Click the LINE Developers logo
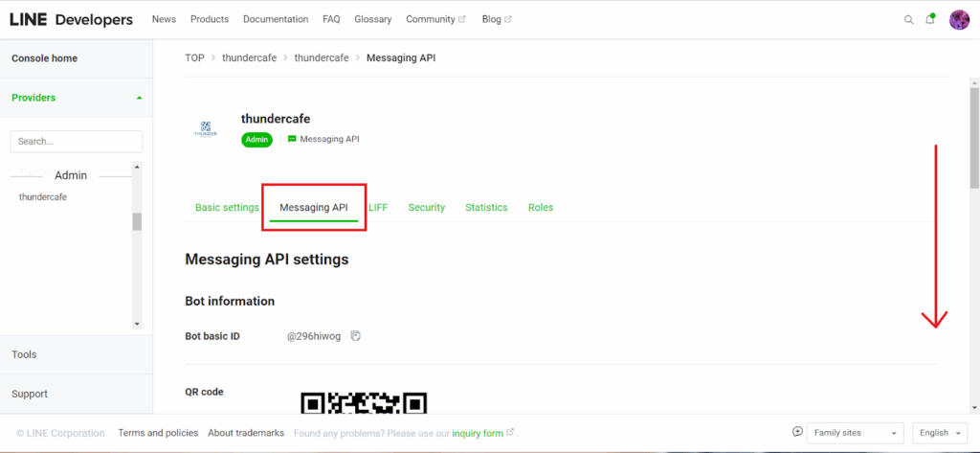This screenshot has height=453, width=980. [71, 19]
